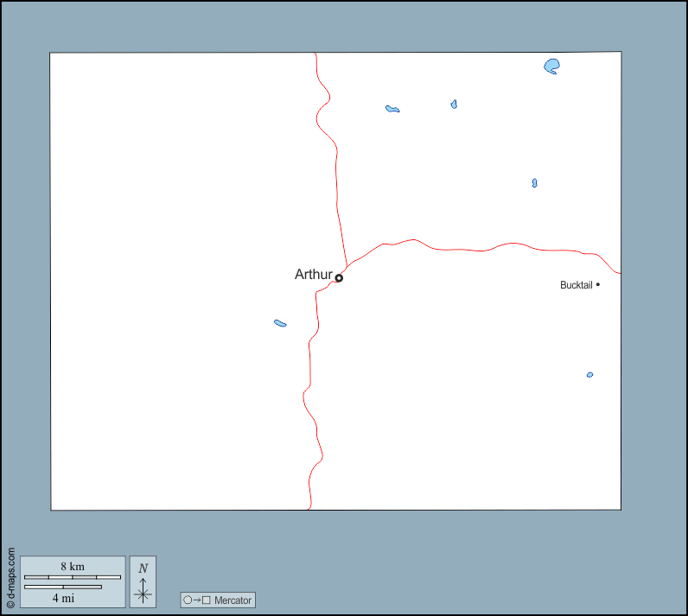Image resolution: width=688 pixels, height=616 pixels.
Task: Click the Arthur town name label
Action: click(x=313, y=275)
